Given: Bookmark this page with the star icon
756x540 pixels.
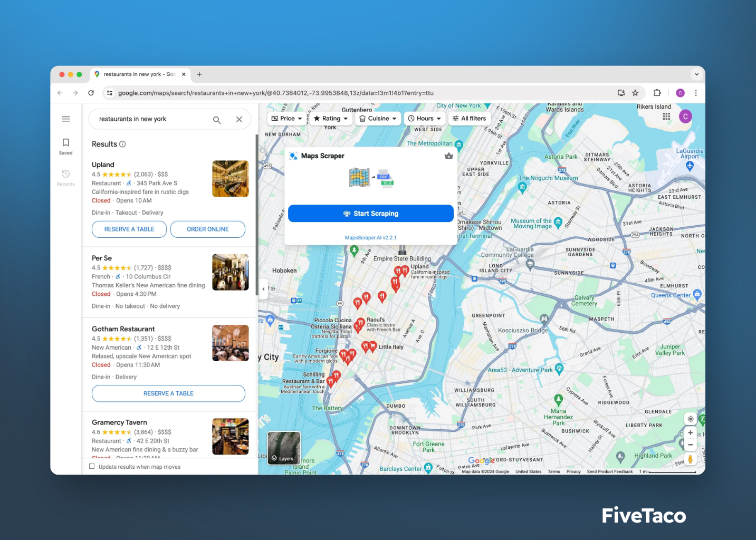Looking at the screenshot, I should 635,93.
